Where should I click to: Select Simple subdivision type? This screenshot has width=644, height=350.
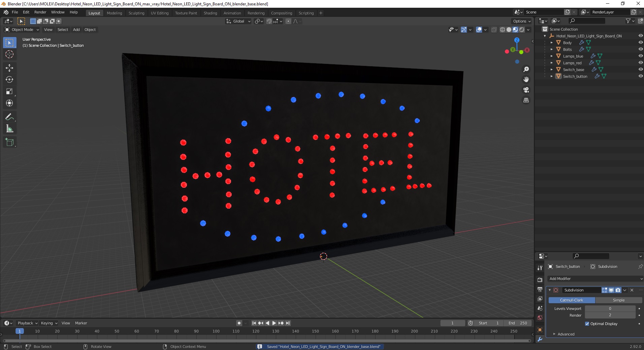click(x=619, y=300)
